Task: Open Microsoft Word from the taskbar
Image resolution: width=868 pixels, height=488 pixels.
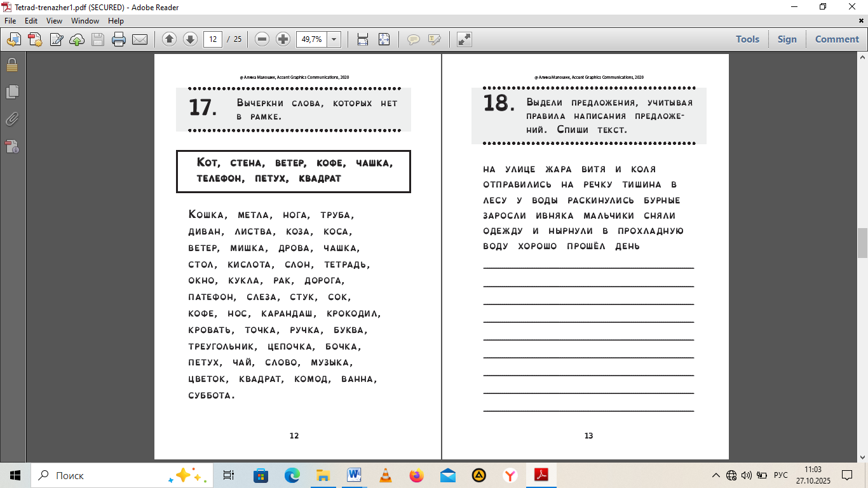Action: 354,475
